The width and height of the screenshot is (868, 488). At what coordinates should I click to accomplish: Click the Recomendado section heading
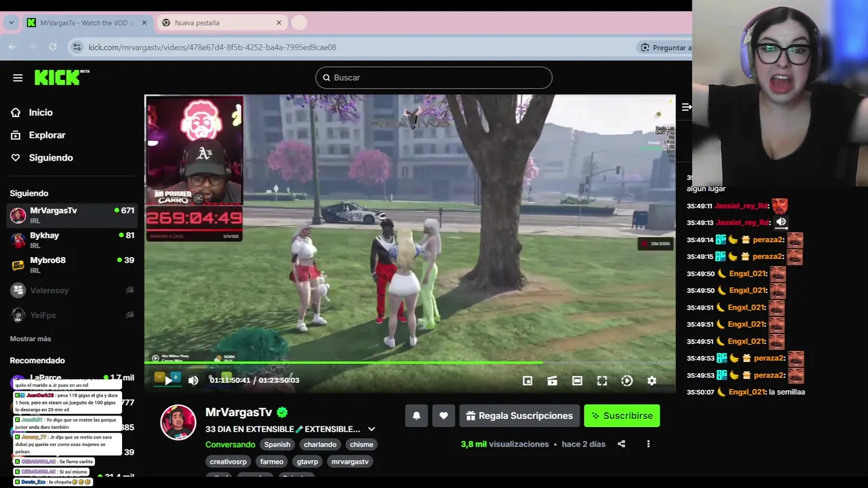point(37,361)
